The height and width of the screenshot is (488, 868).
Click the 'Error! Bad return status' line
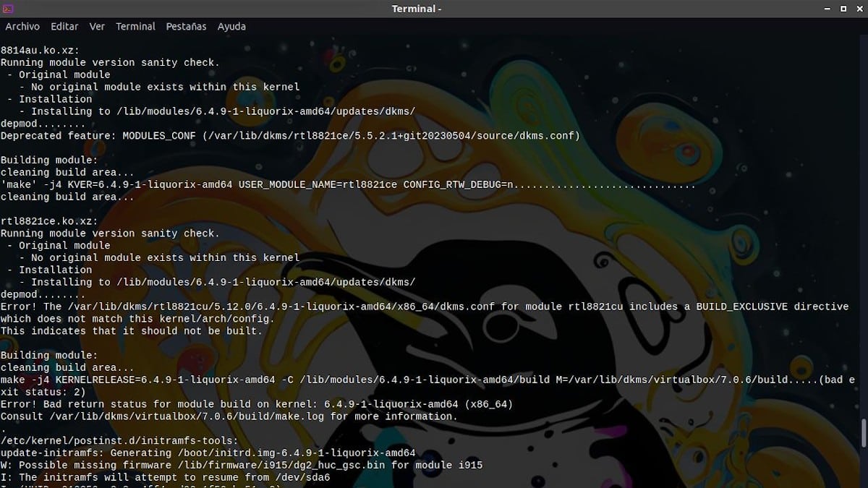click(x=257, y=404)
